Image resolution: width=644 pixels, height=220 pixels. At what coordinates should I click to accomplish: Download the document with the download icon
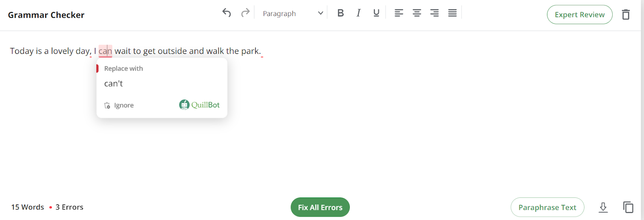tap(603, 208)
